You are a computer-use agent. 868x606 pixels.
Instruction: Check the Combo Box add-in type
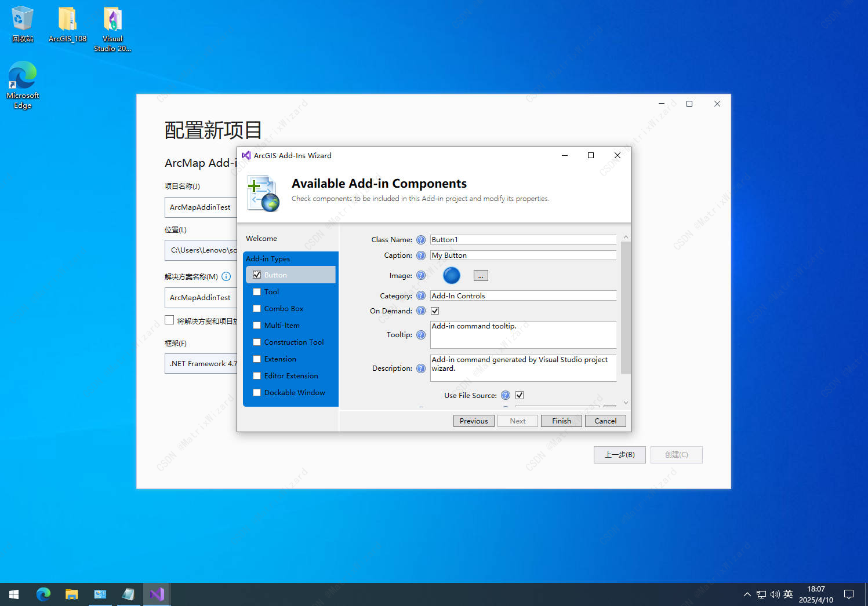tap(257, 309)
